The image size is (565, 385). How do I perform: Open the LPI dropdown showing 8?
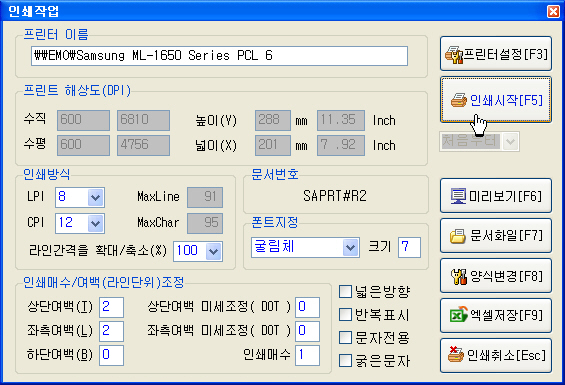95,197
